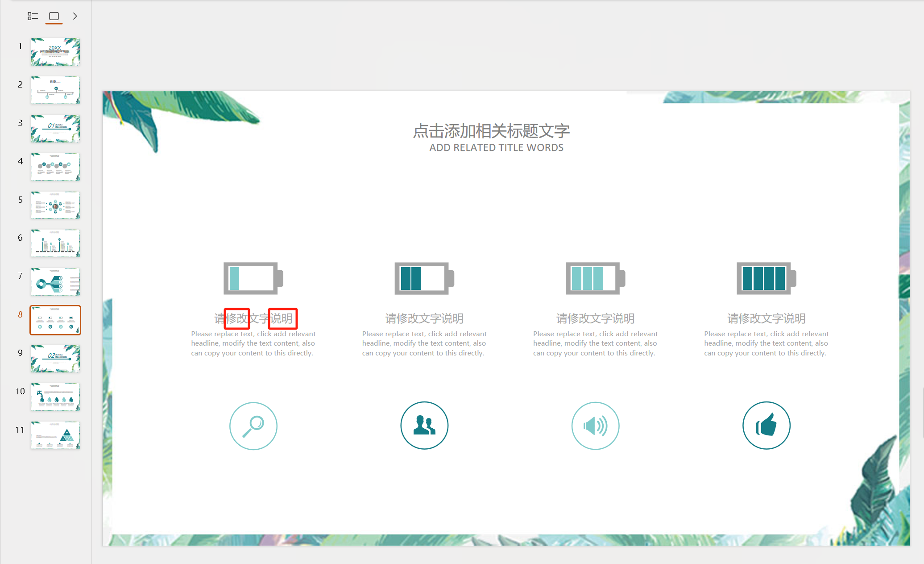This screenshot has height=564, width=924.
Task: Switch to slide thumbnail view
Action: click(54, 16)
